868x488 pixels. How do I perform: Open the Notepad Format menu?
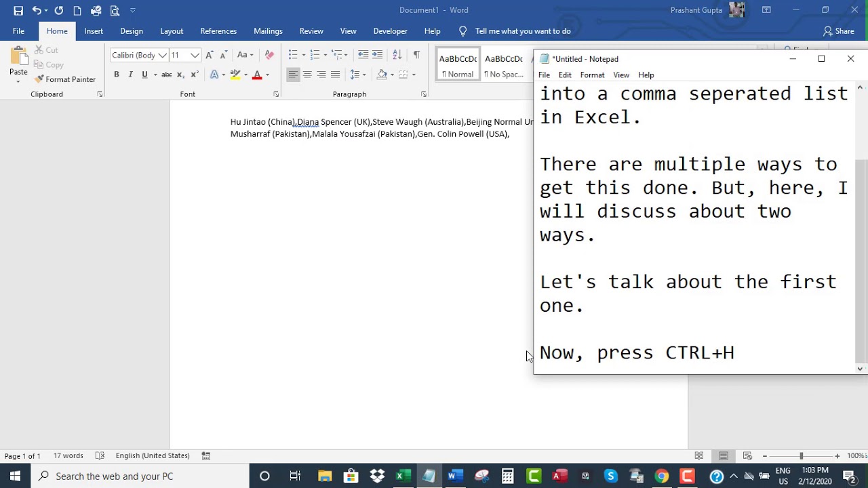coord(592,75)
